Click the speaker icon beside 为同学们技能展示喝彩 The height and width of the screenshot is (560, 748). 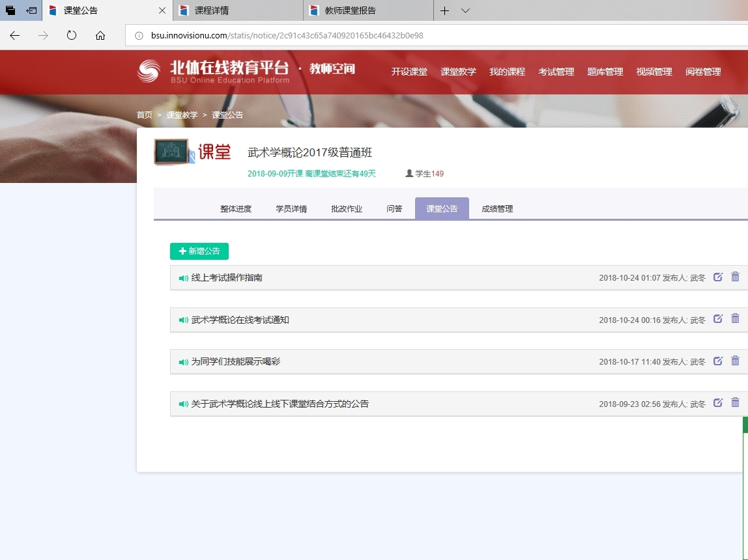tap(182, 361)
